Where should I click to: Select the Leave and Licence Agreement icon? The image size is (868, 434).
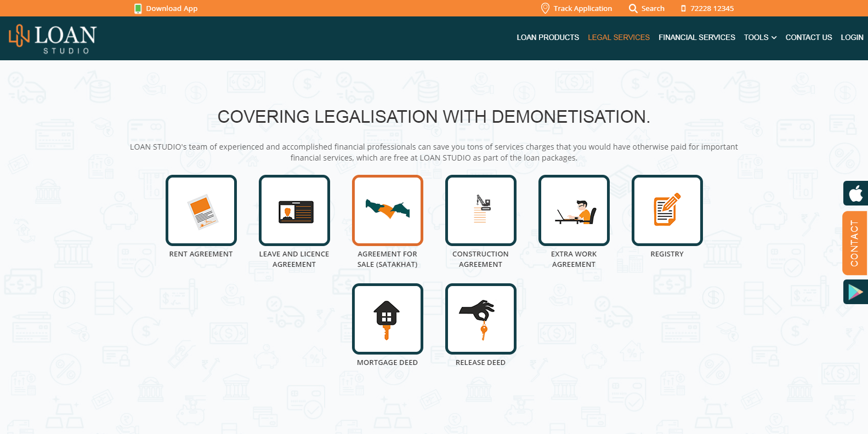pos(294,210)
